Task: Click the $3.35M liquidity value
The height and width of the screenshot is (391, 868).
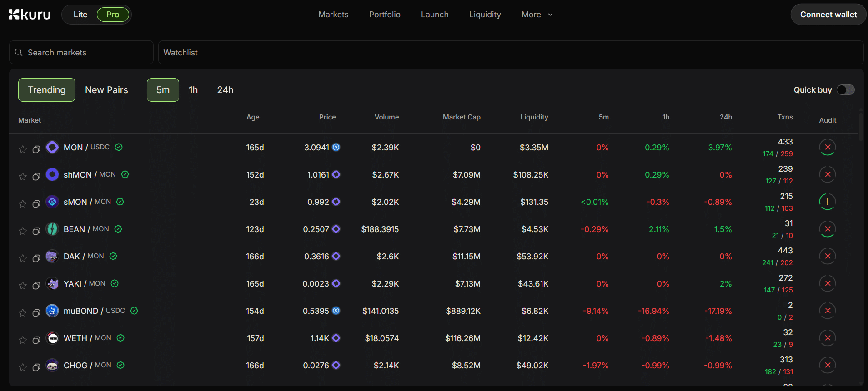Action: (534, 147)
